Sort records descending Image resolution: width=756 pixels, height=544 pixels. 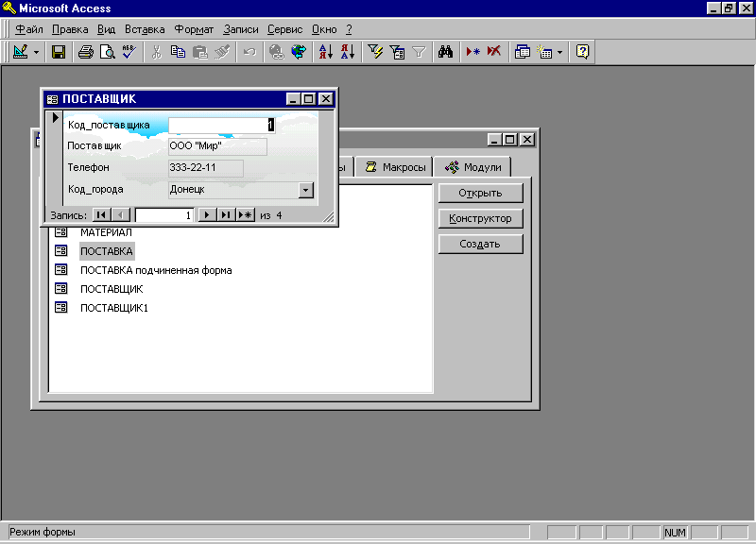(x=348, y=52)
